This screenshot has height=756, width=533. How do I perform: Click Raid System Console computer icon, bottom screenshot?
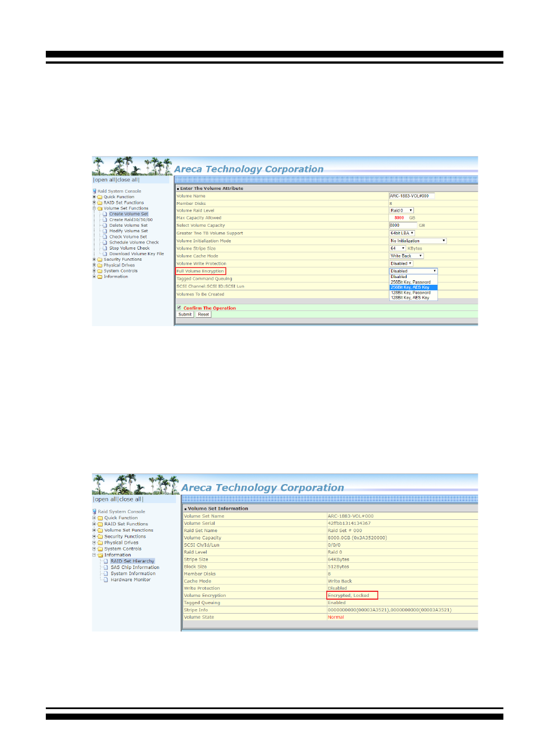click(x=94, y=511)
